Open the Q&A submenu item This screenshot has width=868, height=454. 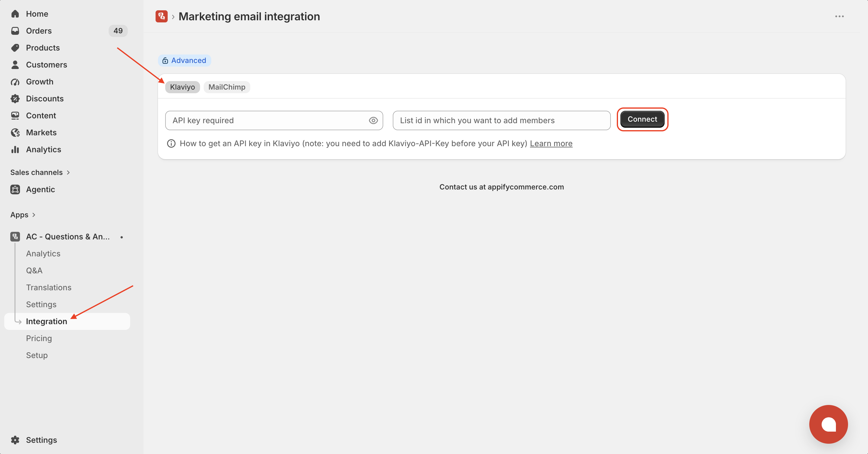coord(35,270)
